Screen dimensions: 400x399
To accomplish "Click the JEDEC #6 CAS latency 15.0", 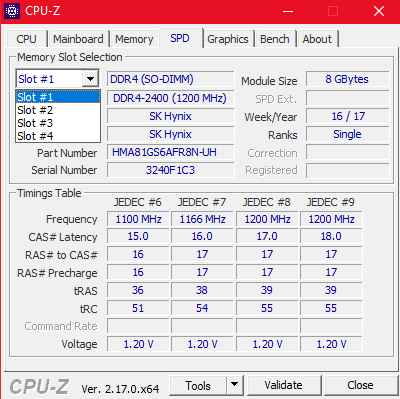I will click(x=138, y=236).
